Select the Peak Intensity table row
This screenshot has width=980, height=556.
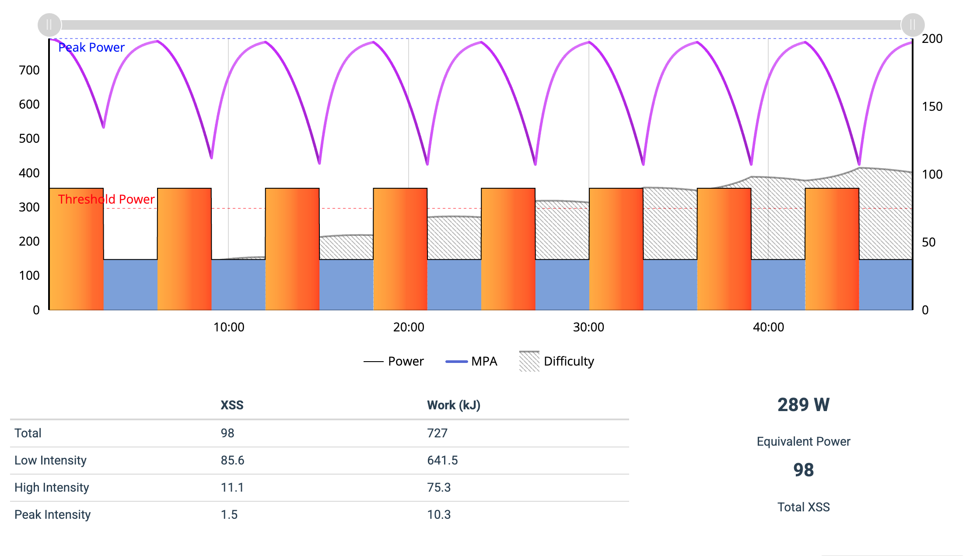pos(52,514)
